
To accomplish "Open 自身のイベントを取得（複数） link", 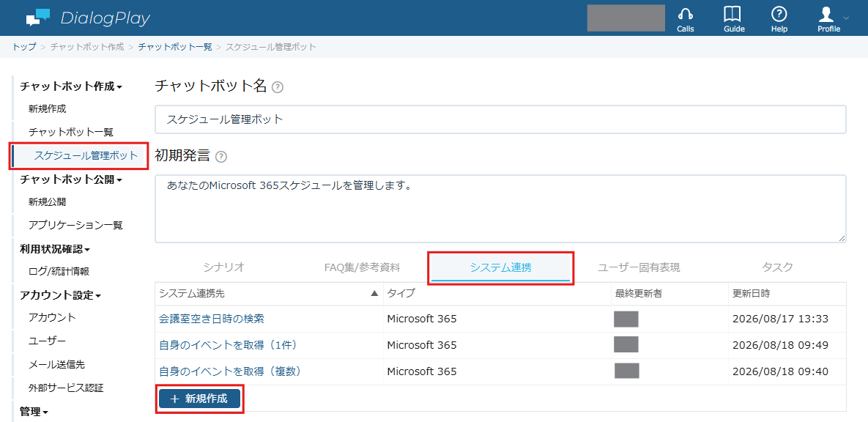I will (230, 371).
